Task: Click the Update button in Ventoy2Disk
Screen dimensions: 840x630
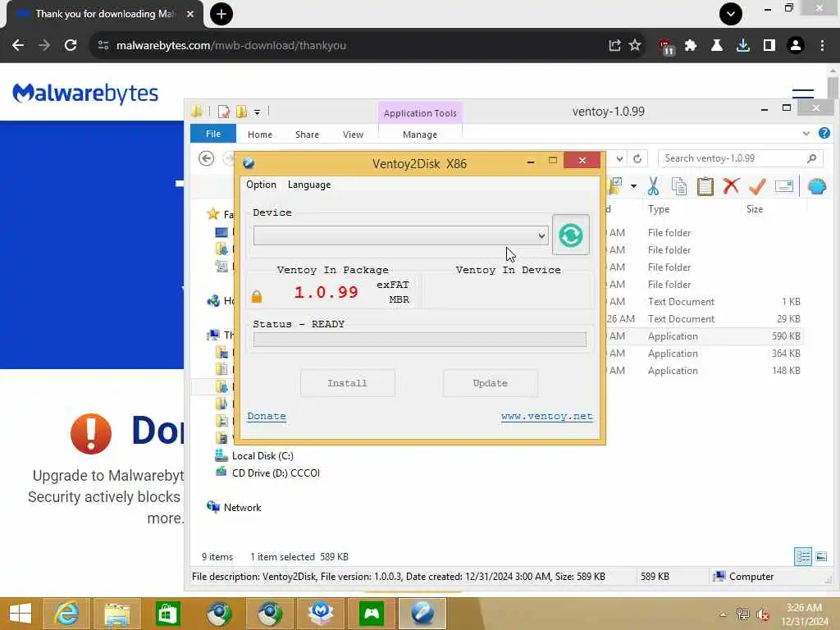Action: pos(491,383)
